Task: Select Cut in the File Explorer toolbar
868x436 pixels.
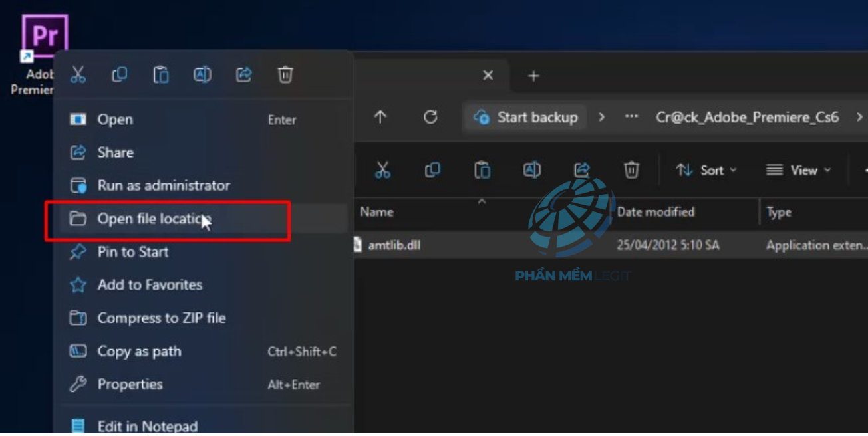Action: [x=382, y=170]
